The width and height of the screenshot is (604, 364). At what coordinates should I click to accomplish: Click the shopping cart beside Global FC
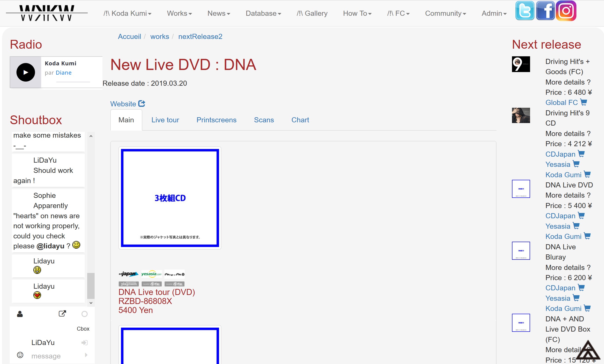tap(584, 102)
